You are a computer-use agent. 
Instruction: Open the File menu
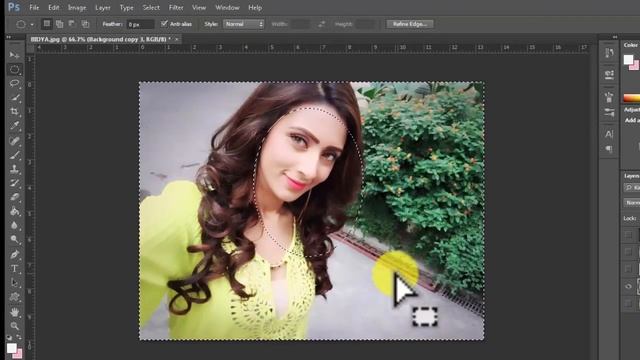[x=34, y=7]
